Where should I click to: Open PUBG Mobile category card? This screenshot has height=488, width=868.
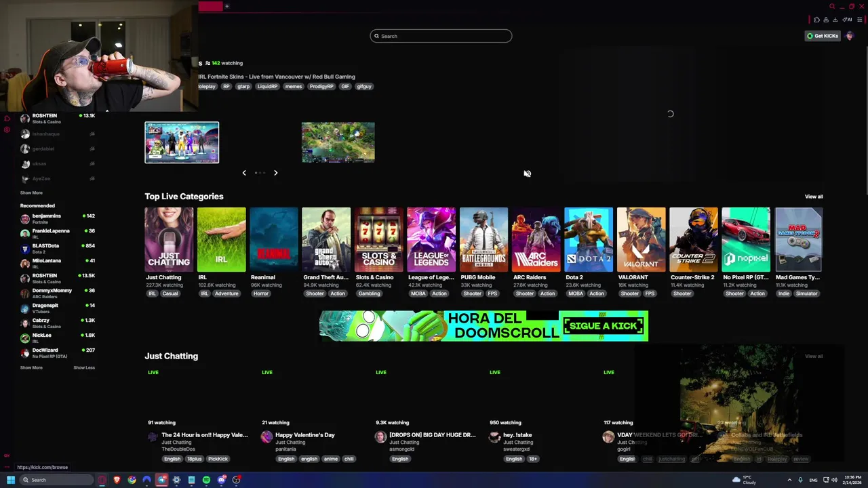484,240
